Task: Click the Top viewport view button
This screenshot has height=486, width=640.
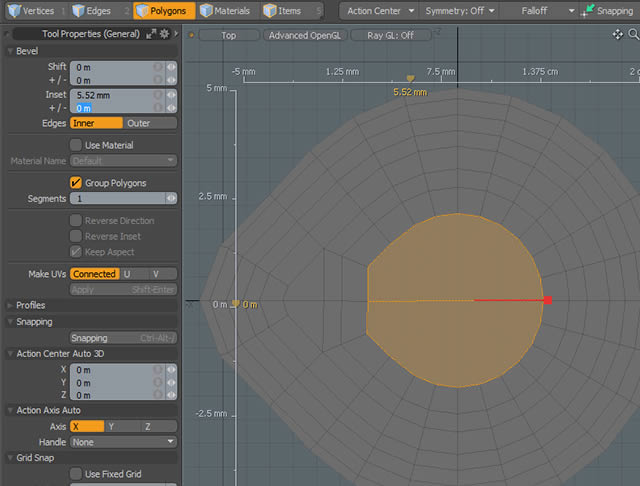Action: 229,36
